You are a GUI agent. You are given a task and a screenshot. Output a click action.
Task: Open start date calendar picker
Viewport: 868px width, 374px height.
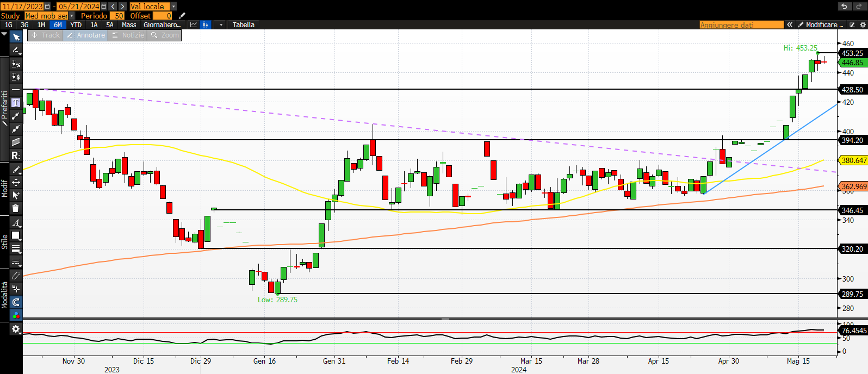click(x=47, y=7)
